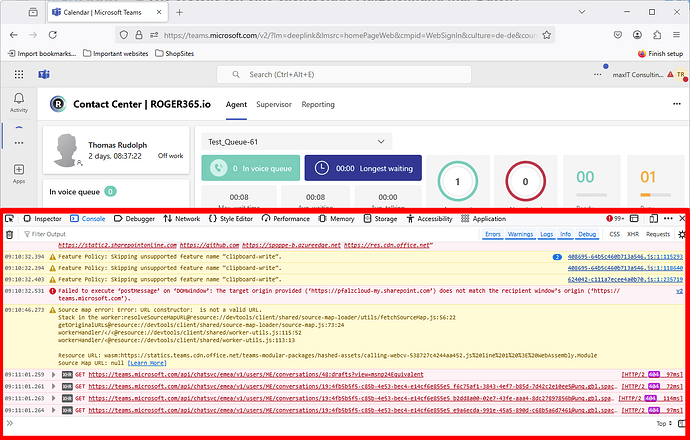Viewport: 690px width, 440px height.
Task: Click the site security shield icon
Action: (x=124, y=35)
